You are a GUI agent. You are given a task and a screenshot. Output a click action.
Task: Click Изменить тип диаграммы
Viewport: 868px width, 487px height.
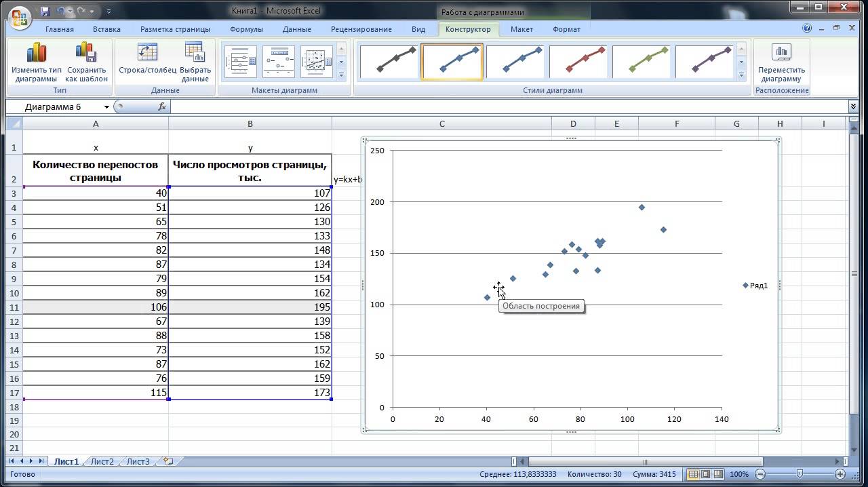(x=37, y=62)
